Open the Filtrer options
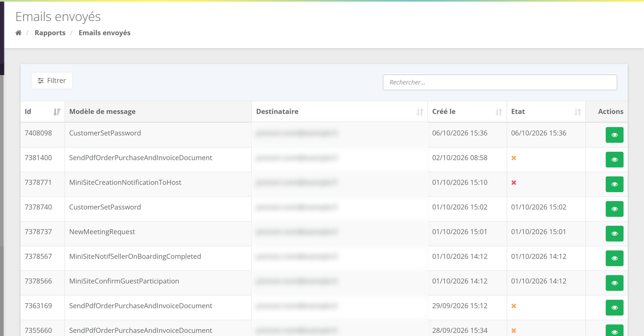The width and height of the screenshot is (644, 336). 52,81
